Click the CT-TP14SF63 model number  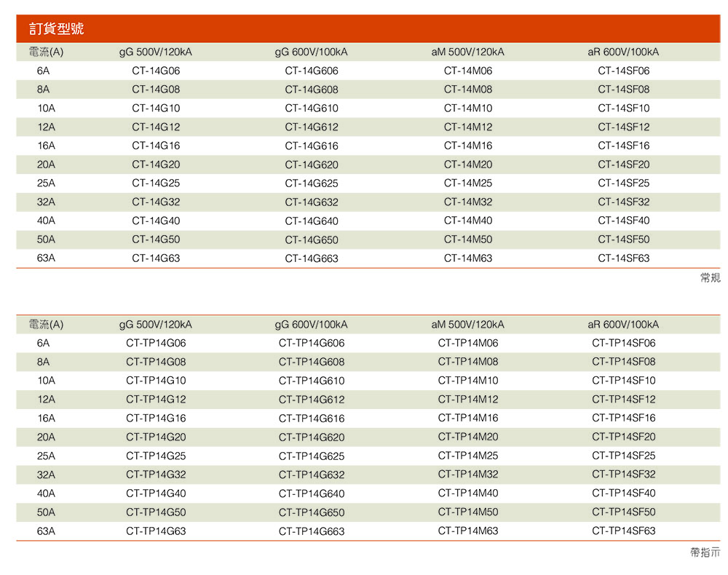point(624,531)
